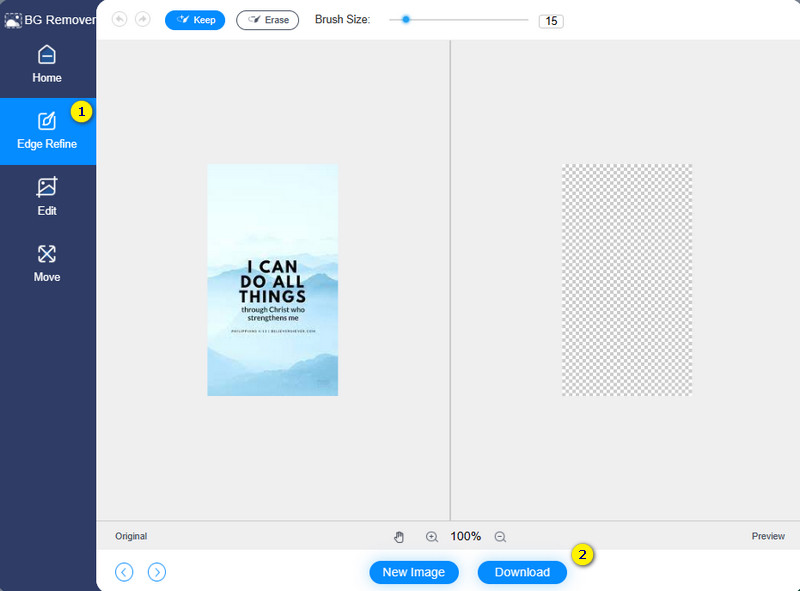
Task: Upload a New Image
Action: (414, 572)
